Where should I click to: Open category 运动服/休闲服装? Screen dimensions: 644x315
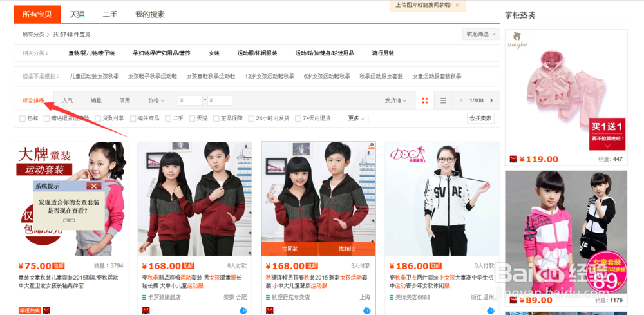[x=257, y=53]
